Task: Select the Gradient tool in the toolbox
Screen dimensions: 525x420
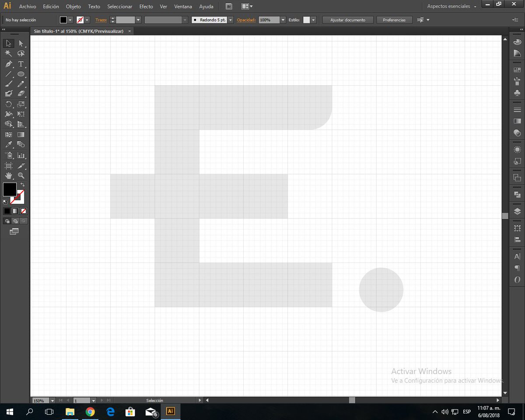Action: click(x=21, y=135)
